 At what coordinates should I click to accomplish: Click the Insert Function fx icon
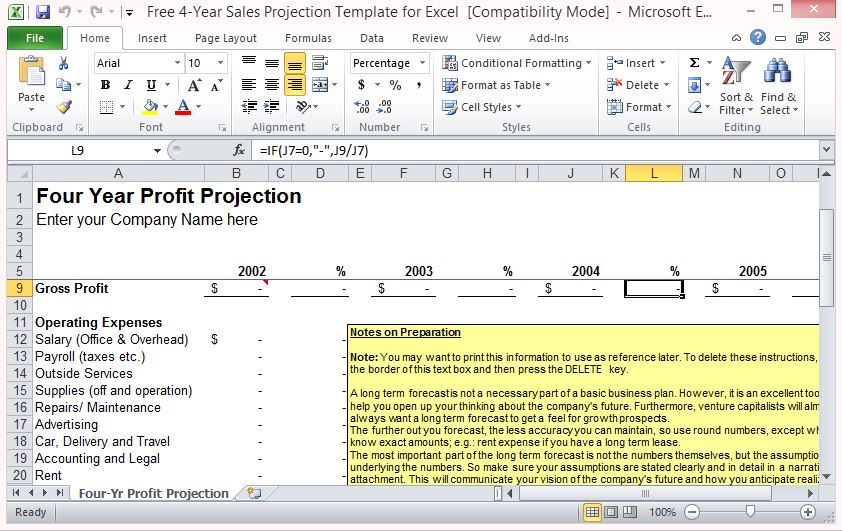point(239,150)
